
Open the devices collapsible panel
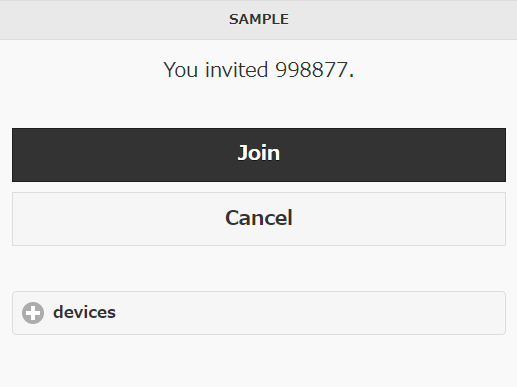click(x=259, y=313)
